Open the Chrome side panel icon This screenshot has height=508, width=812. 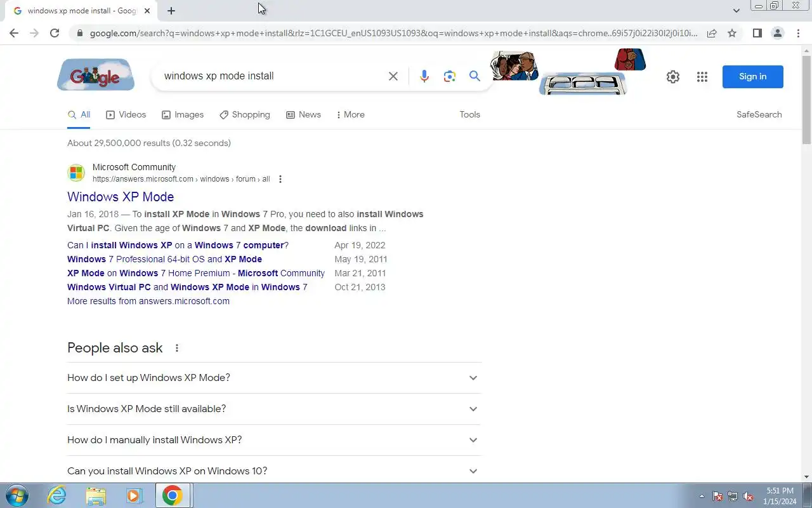[757, 33]
